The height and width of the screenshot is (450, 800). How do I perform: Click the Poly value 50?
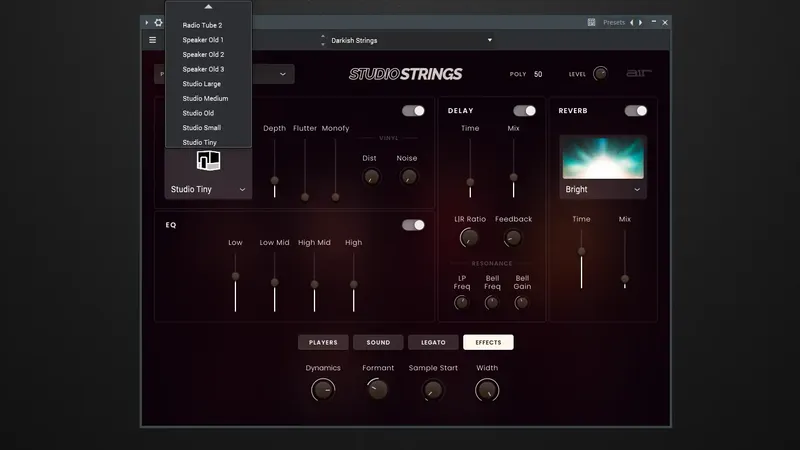point(538,74)
